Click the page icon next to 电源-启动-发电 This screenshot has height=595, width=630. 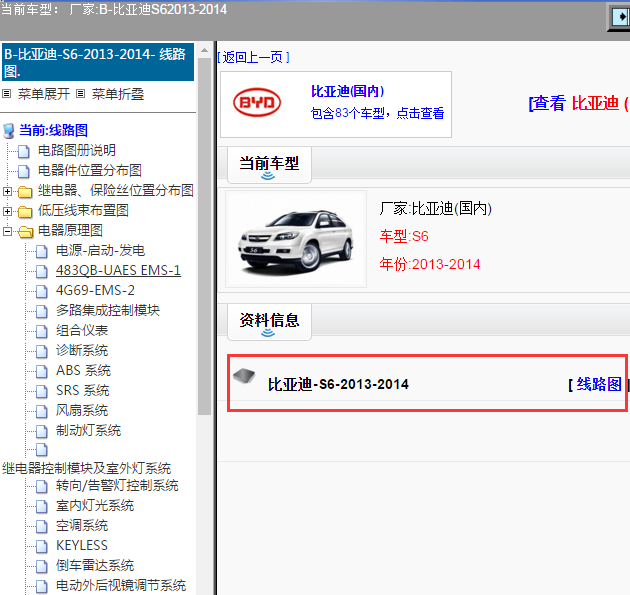pyautogui.click(x=42, y=251)
